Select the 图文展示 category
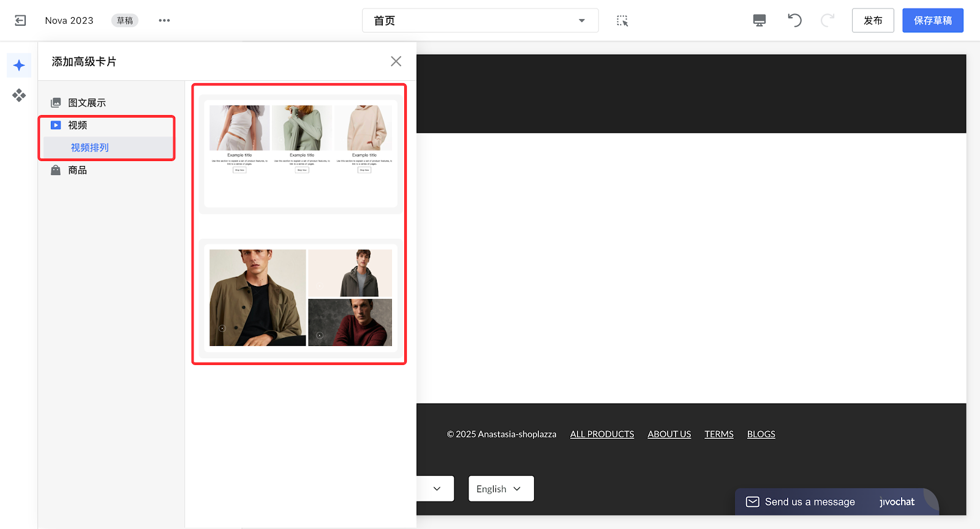Screen dimensions: 980x529 click(x=87, y=103)
